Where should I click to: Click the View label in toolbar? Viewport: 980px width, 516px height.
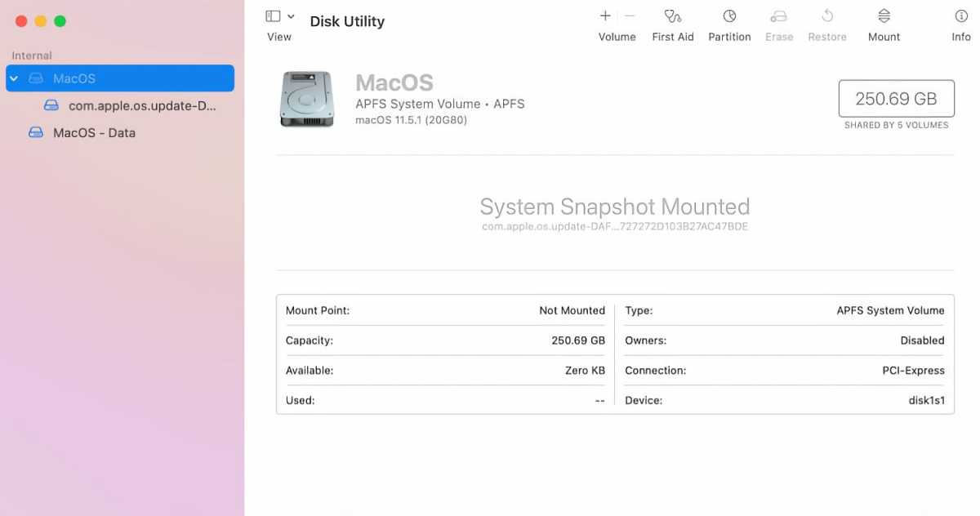[279, 37]
